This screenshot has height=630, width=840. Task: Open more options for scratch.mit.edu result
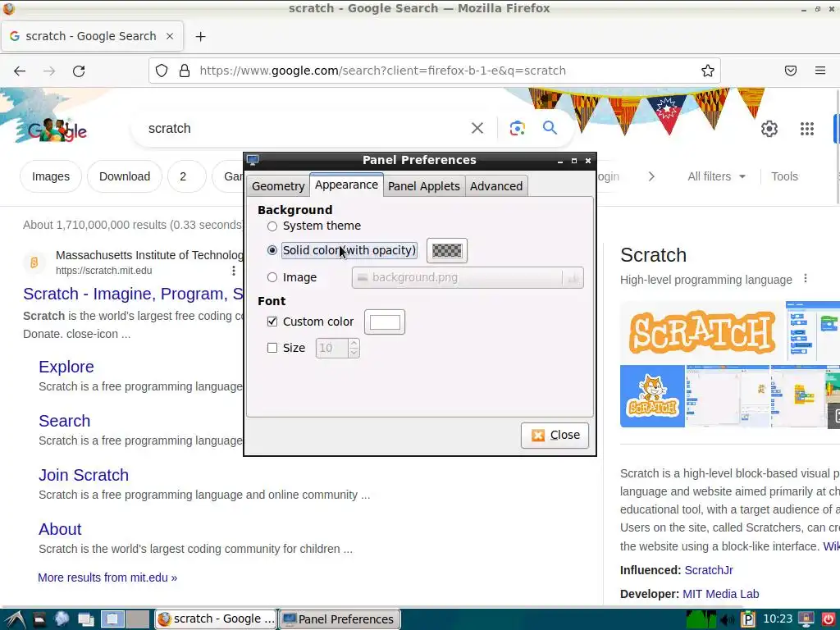click(234, 271)
